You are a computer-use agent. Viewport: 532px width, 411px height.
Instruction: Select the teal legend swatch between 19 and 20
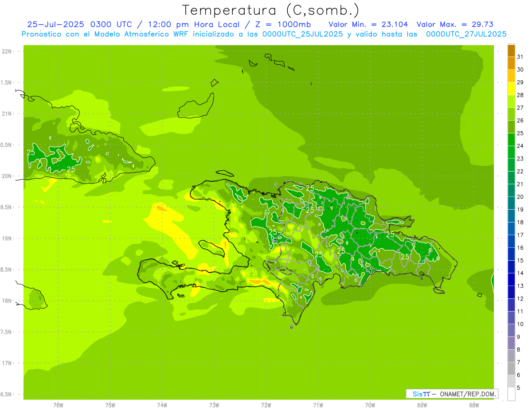tap(511, 203)
